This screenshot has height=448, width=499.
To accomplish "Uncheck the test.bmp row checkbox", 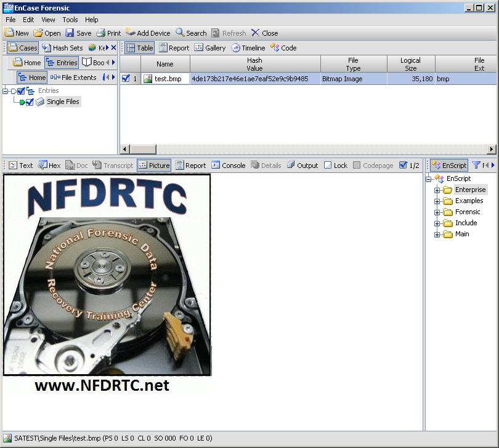I will tap(126, 79).
